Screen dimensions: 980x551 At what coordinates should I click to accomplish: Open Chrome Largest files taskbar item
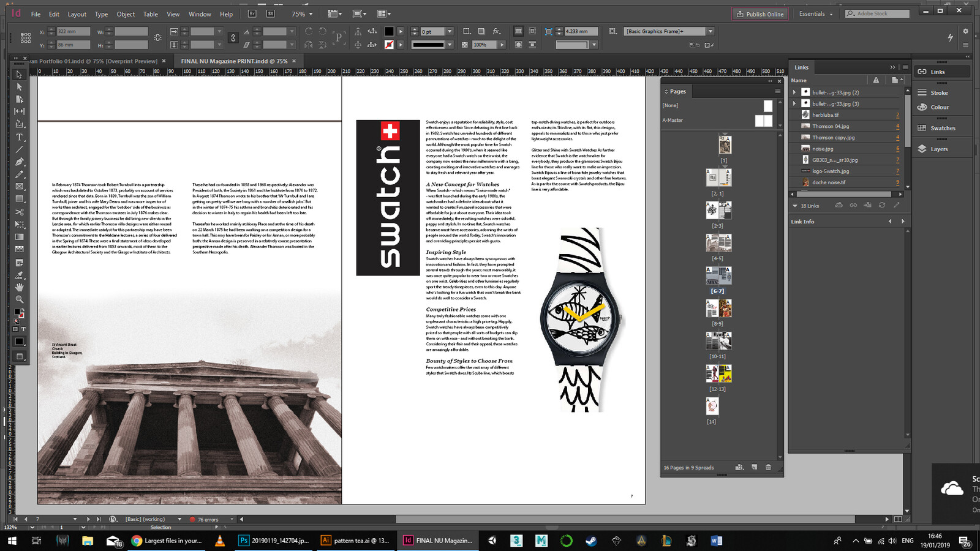pyautogui.click(x=167, y=541)
